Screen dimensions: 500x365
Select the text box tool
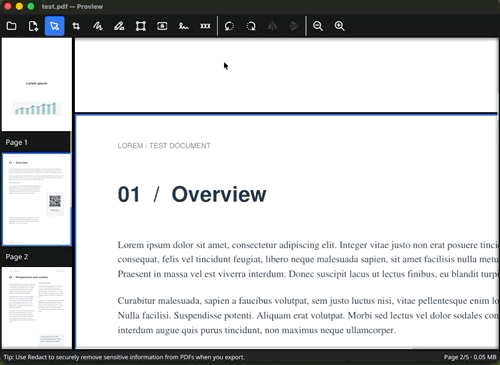pyautogui.click(x=162, y=26)
